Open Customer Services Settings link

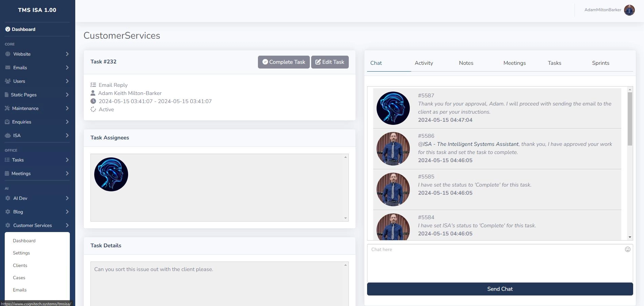(21, 253)
